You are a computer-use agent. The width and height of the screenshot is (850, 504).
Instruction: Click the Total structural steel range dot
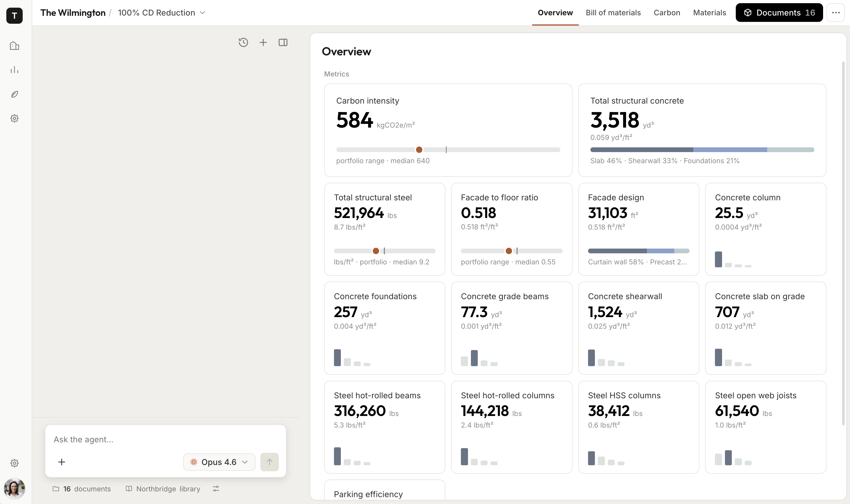[376, 251]
